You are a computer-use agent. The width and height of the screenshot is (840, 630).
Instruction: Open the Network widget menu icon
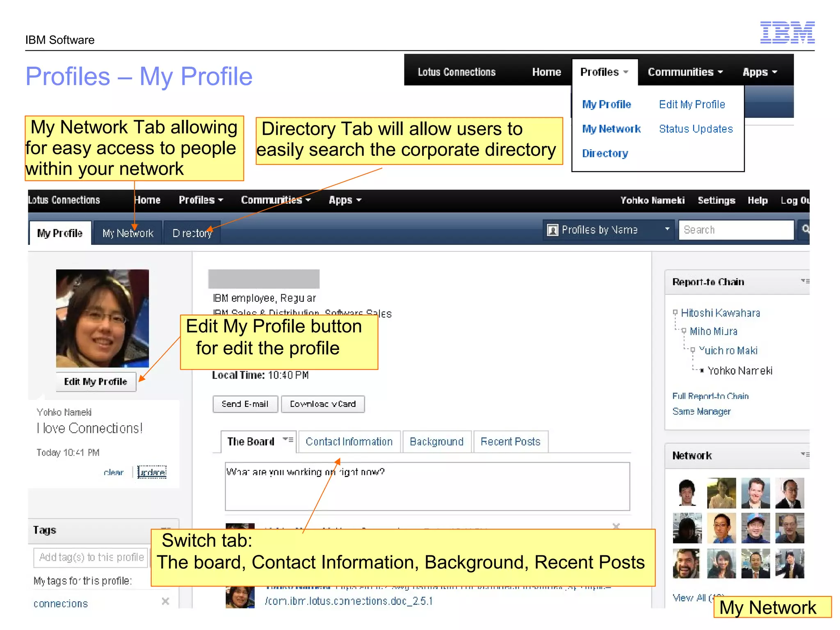click(805, 454)
